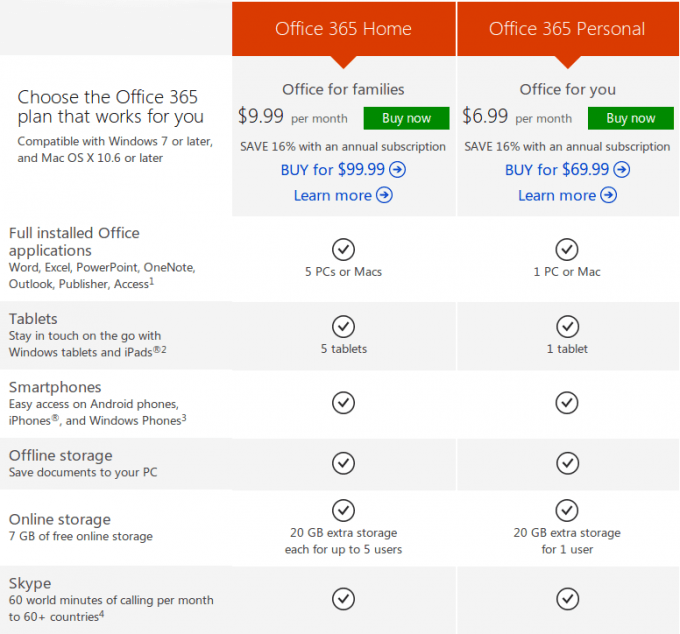Click the Personal plan Smartphones checkmark
Screen dimensions: 680x634
click(x=567, y=403)
